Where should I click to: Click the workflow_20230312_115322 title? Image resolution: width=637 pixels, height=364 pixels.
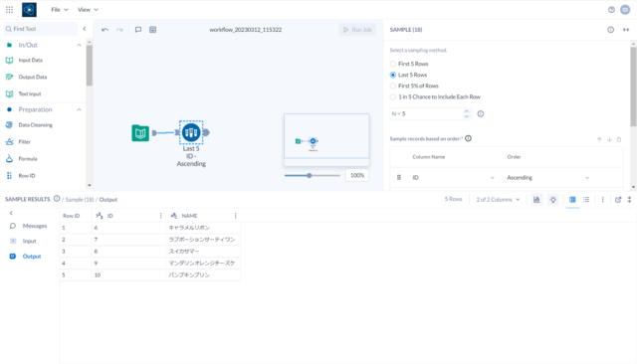coord(246,30)
